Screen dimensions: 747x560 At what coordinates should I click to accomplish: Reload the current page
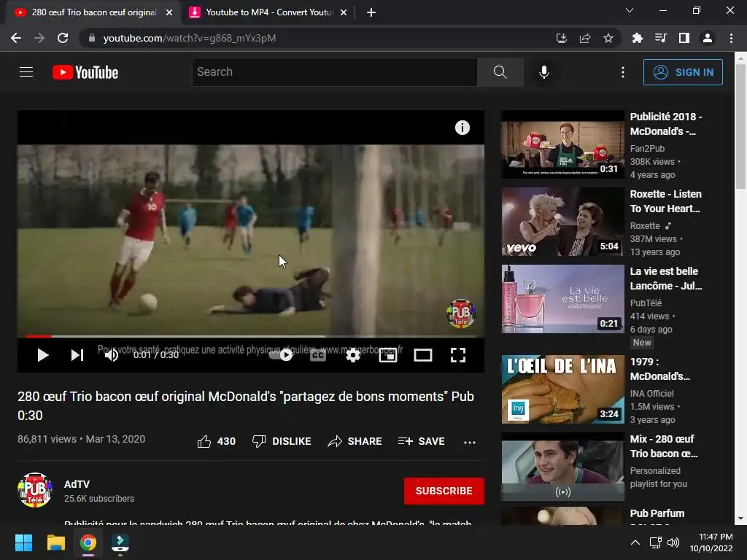pyautogui.click(x=63, y=38)
